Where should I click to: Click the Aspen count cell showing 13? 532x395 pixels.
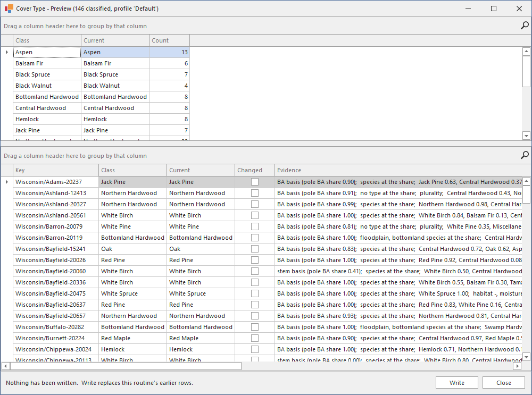pyautogui.click(x=170, y=52)
